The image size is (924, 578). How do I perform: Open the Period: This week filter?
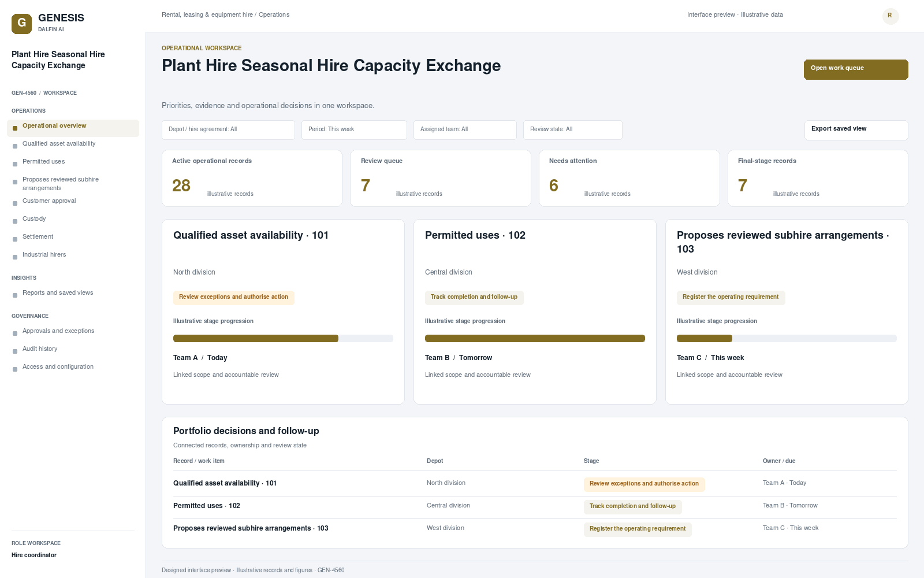pos(354,130)
